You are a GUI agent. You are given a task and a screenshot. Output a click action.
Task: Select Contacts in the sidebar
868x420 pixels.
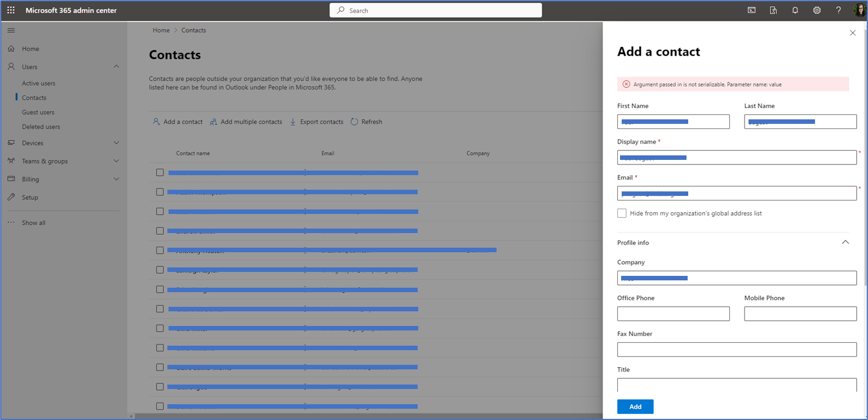34,97
